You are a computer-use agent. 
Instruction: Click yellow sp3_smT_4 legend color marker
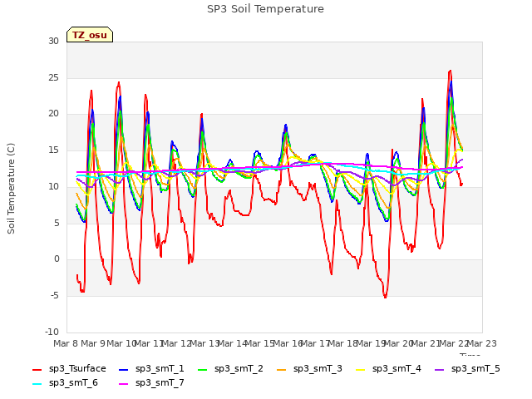pos(360,370)
